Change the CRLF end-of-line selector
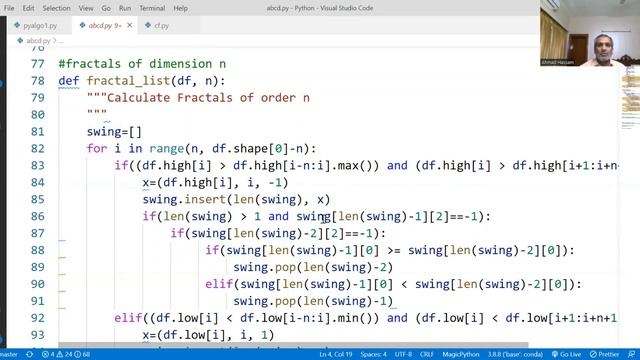Viewport: 640px width, 360px height. [x=426, y=354]
